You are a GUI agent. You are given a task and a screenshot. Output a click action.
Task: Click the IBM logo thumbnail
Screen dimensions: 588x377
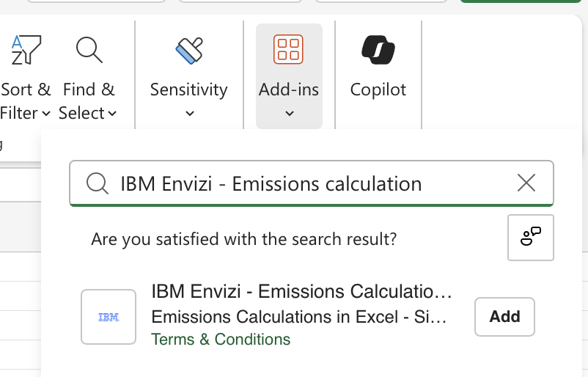click(109, 317)
